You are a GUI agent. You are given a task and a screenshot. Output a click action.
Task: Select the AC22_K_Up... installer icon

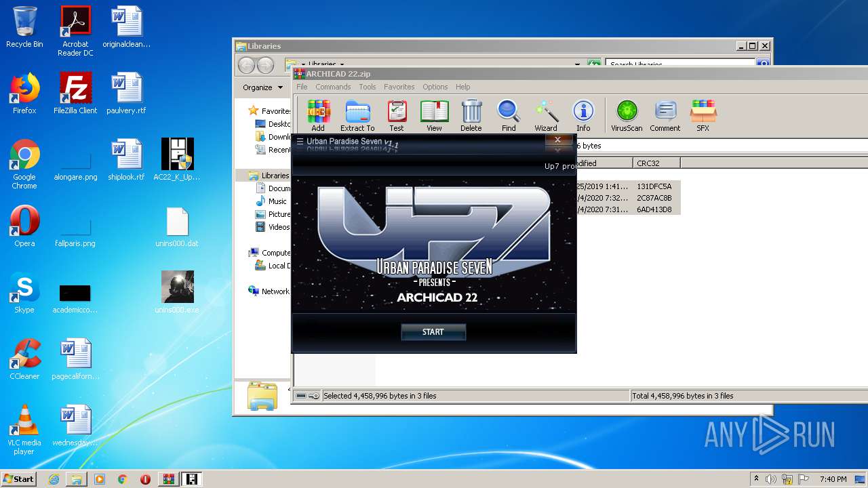[177, 160]
